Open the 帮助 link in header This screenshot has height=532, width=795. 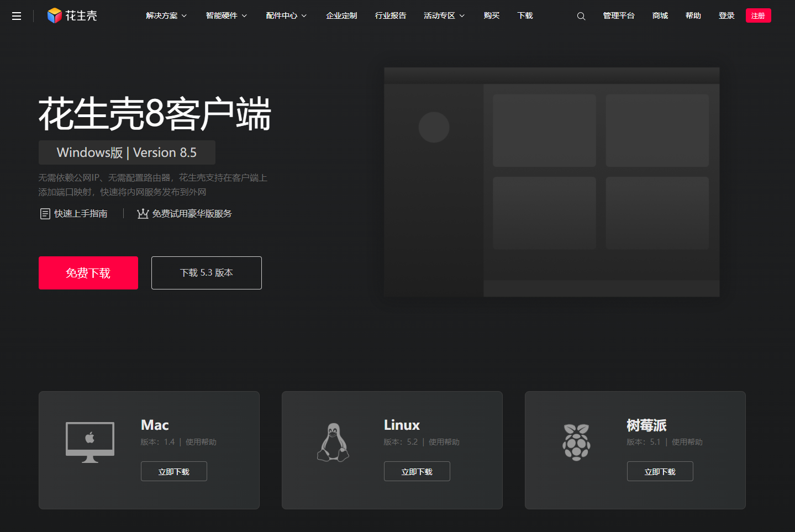coord(693,15)
